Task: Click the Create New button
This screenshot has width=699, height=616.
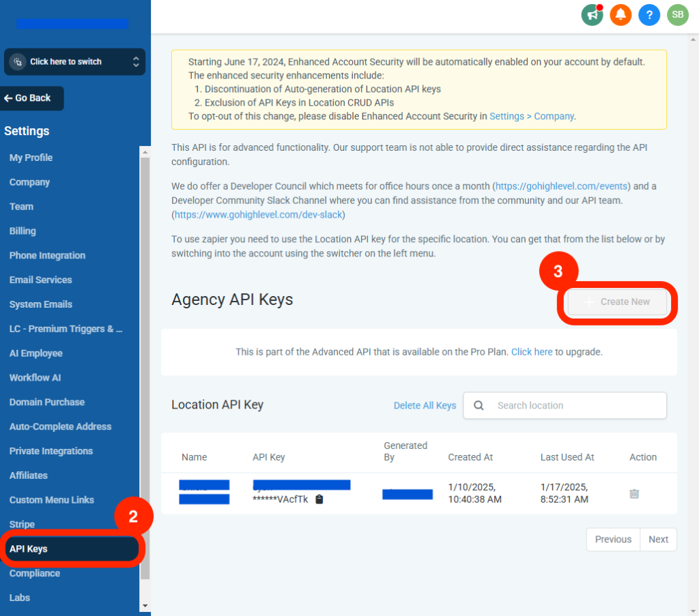Action: pos(618,302)
